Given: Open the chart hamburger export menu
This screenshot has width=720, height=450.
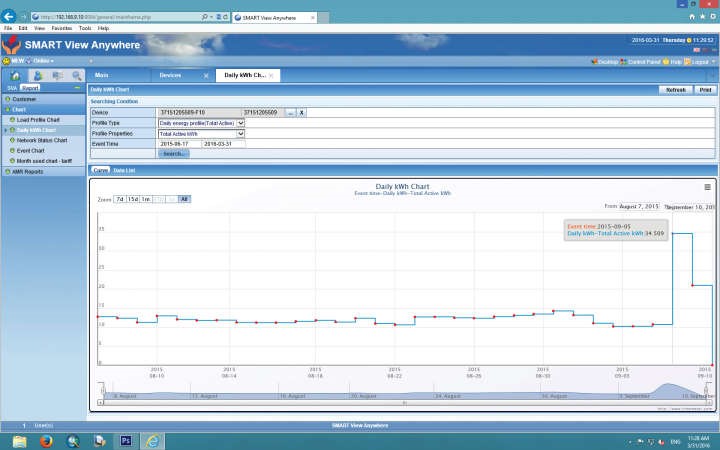Looking at the screenshot, I should (x=708, y=187).
